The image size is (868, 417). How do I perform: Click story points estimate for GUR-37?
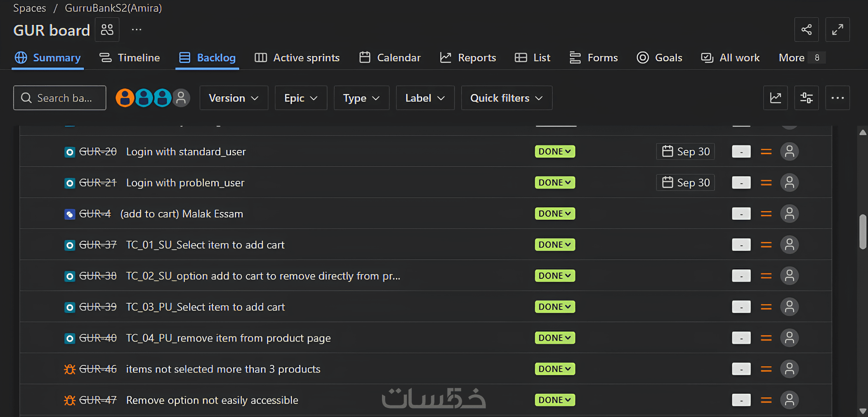[741, 245]
